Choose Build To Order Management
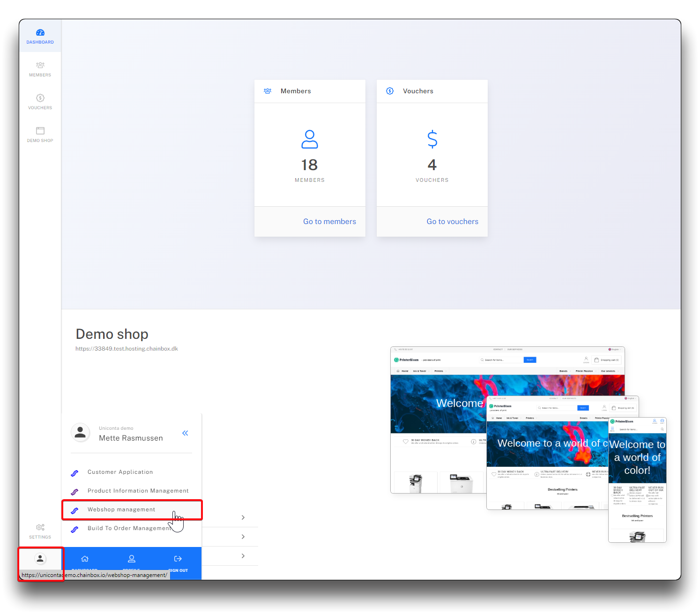The image size is (700, 614). (129, 528)
